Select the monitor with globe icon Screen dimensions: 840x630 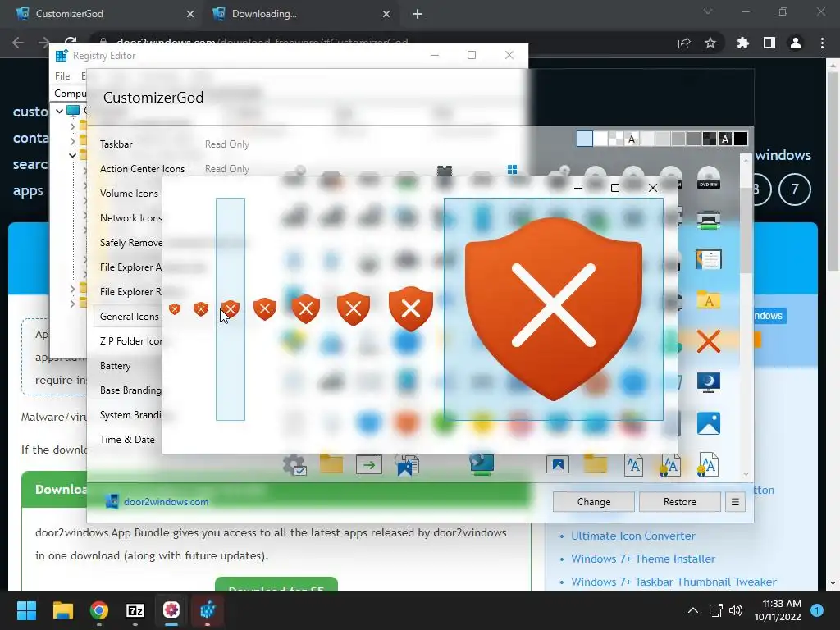482,464
